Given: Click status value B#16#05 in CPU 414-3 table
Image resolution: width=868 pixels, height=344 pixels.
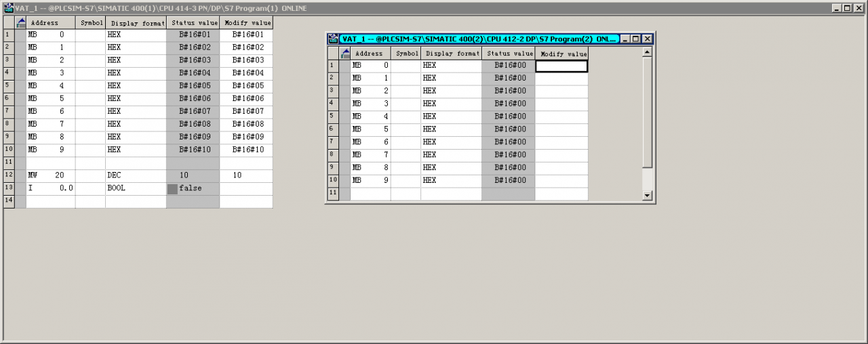Looking at the screenshot, I should pyautogui.click(x=193, y=86).
